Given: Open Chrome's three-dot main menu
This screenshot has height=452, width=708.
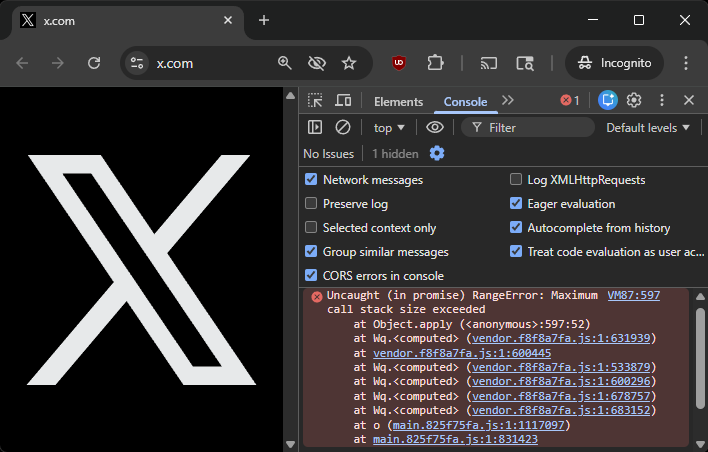Looking at the screenshot, I should (685, 63).
